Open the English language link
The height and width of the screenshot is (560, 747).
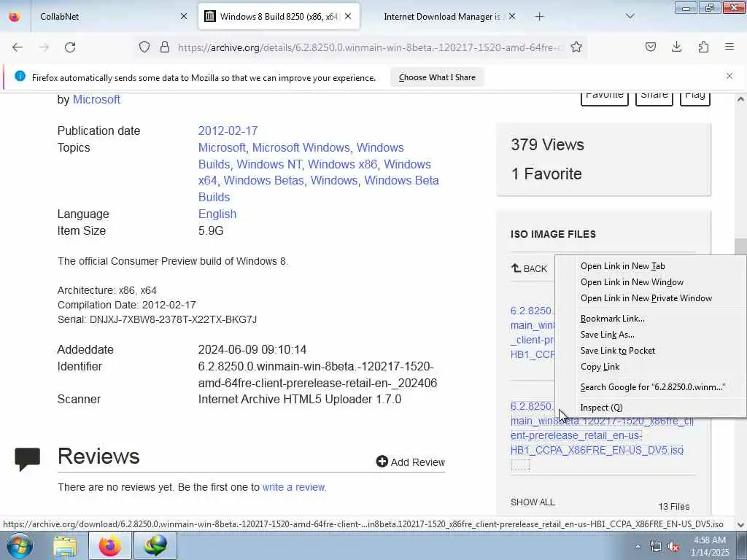217,214
